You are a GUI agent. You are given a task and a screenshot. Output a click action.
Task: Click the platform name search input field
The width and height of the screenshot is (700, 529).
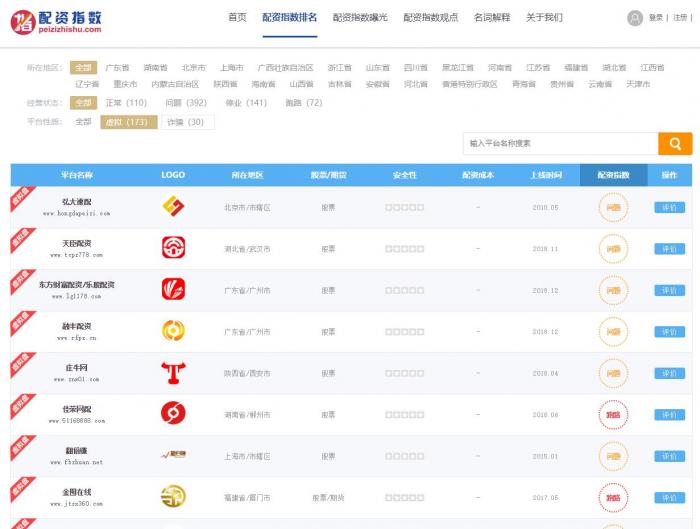(x=560, y=144)
